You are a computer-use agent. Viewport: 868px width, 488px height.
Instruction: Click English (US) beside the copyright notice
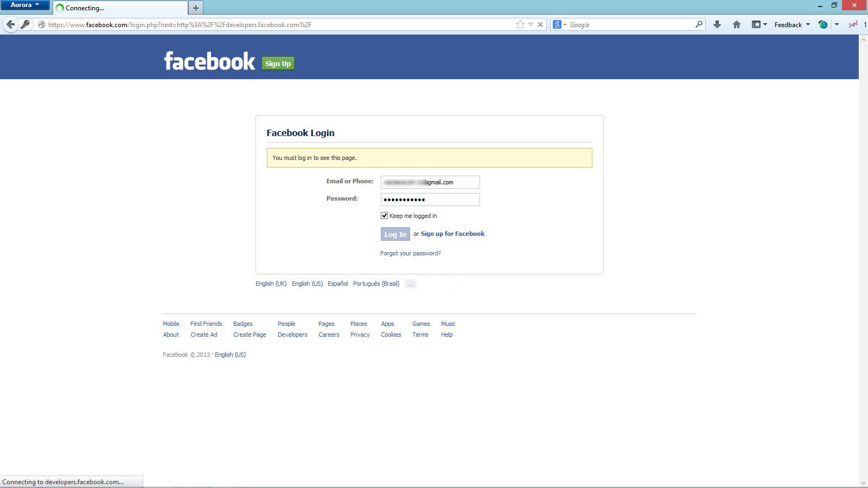pyautogui.click(x=230, y=355)
